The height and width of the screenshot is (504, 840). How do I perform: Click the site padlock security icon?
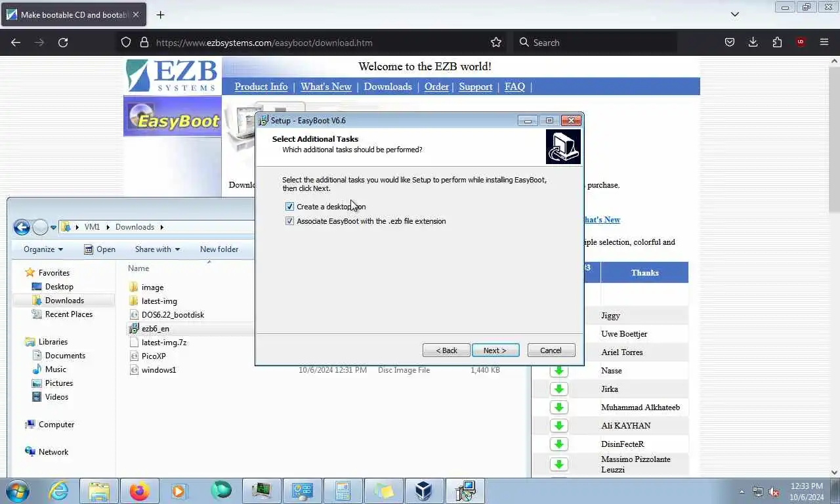144,43
